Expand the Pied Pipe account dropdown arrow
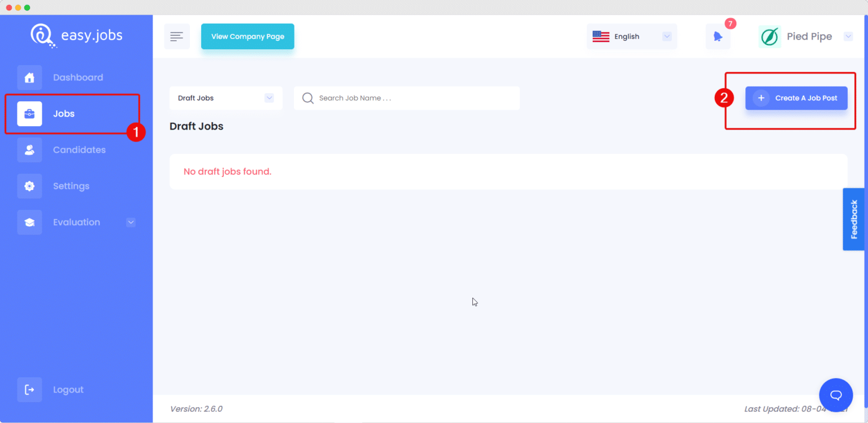Screen dimensions: 868x423 point(848,37)
